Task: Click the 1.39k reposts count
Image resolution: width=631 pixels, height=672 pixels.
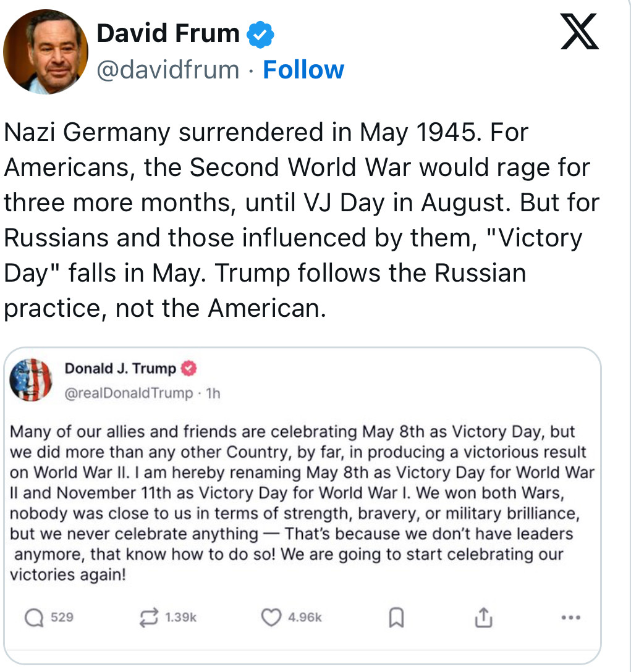Action: [180, 618]
